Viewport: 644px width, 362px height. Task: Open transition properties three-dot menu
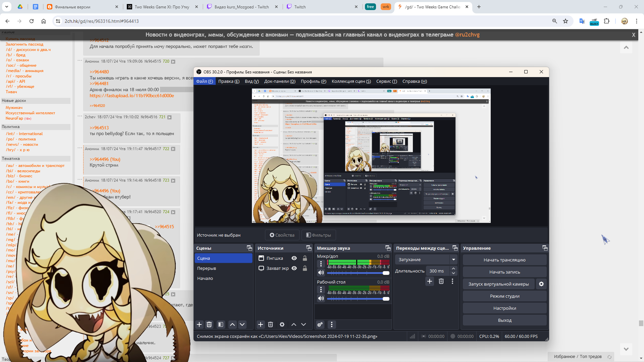pos(452,281)
